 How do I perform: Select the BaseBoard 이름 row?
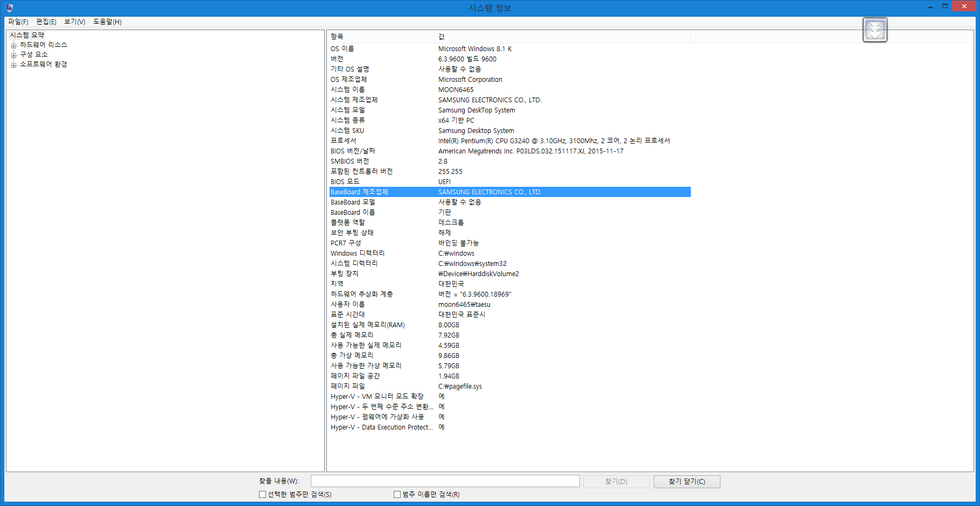[510, 213]
